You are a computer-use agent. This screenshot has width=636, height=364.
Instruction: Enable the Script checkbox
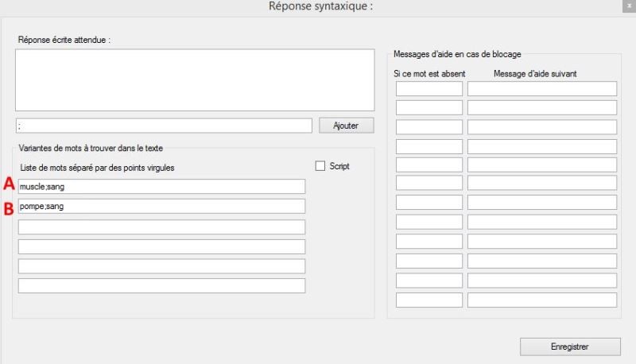coord(320,166)
